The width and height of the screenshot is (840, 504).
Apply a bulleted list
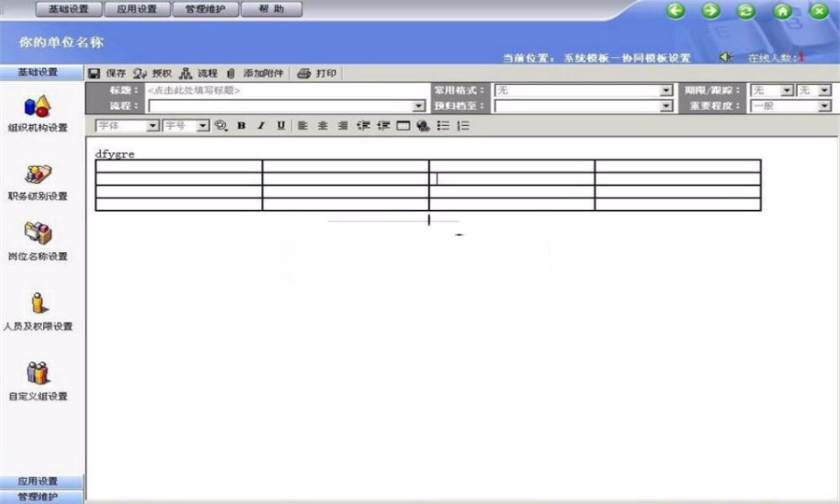click(x=443, y=125)
